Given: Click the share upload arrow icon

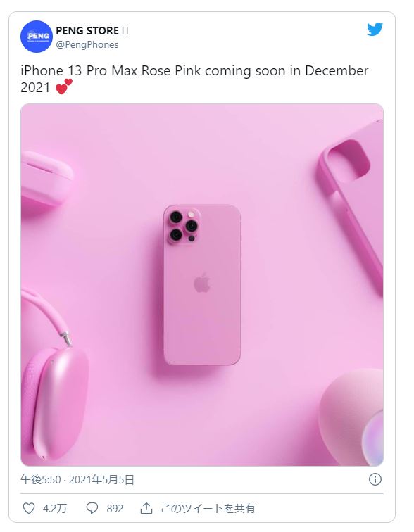Looking at the screenshot, I should coord(146,508).
